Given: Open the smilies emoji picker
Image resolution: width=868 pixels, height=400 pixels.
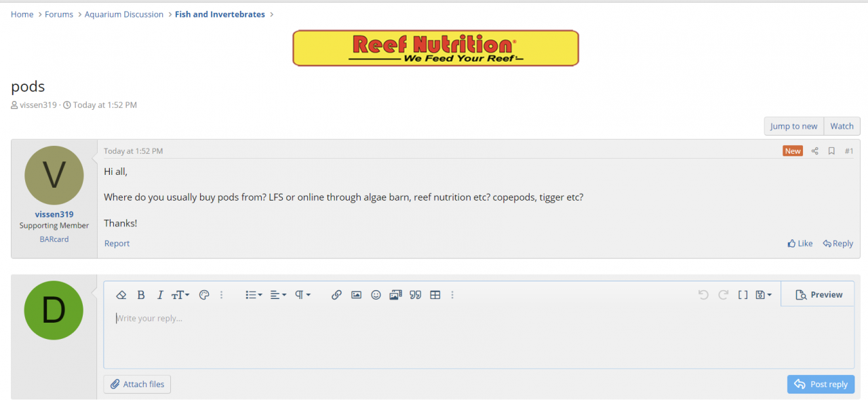Looking at the screenshot, I should [x=376, y=295].
